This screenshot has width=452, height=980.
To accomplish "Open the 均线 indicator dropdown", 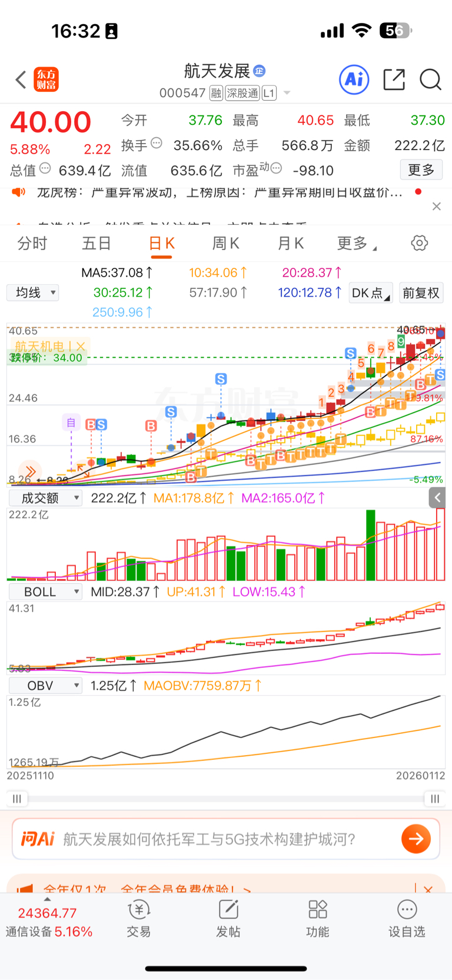I will 33,293.
